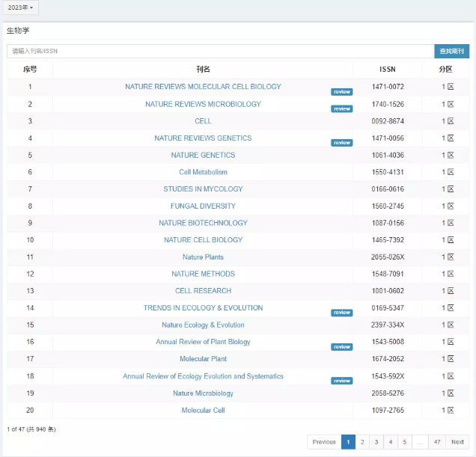Click the 查找期刊 search button

452,51
